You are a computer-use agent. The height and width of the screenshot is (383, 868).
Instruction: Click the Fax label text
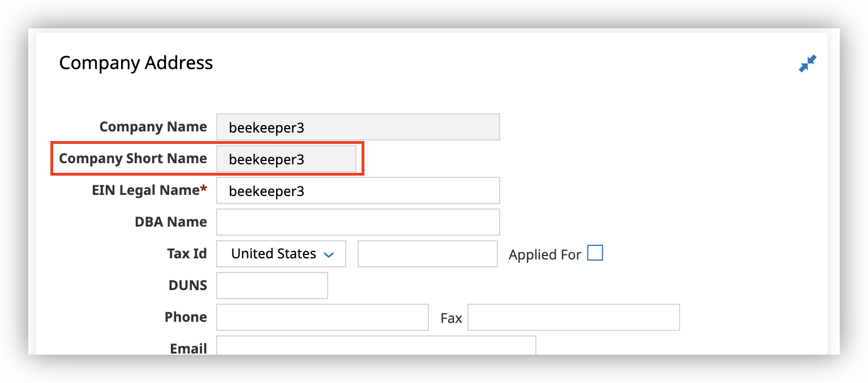pos(451,318)
